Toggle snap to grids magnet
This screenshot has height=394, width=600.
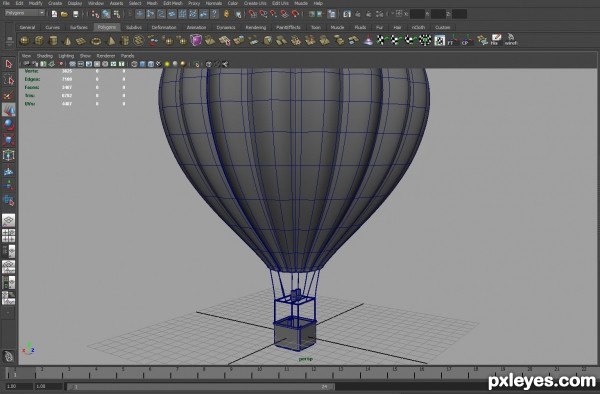click(253, 14)
